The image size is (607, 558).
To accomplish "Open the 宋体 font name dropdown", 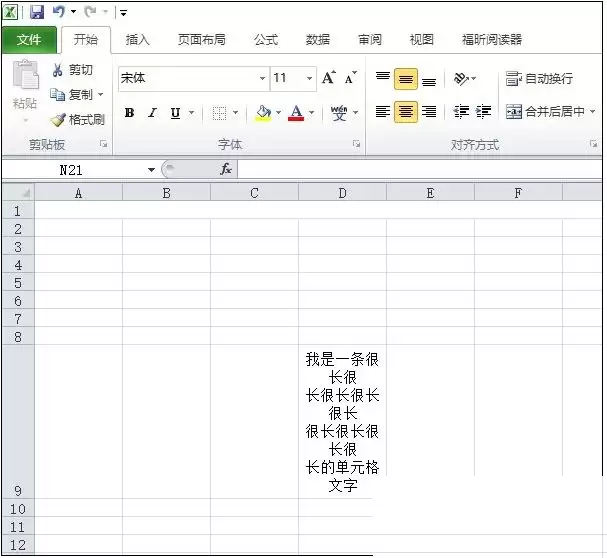I will click(x=262, y=79).
